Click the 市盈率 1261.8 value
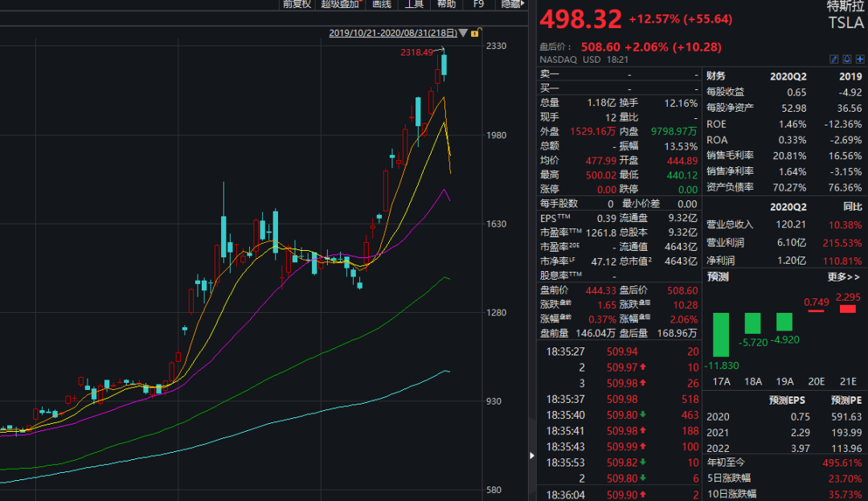This screenshot has height=501, width=868. click(600, 232)
